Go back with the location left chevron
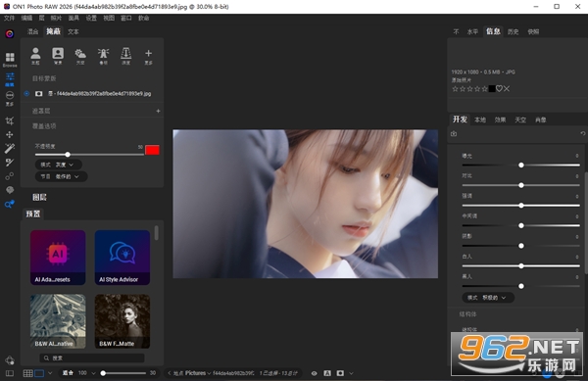Screen dimensions: 588x381 click(169, 373)
